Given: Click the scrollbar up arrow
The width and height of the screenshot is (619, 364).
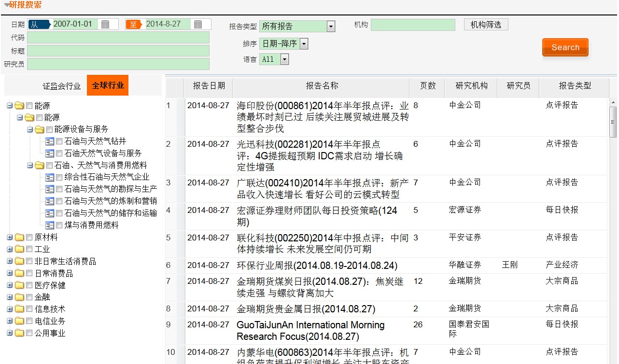Looking at the screenshot, I should click(613, 102).
